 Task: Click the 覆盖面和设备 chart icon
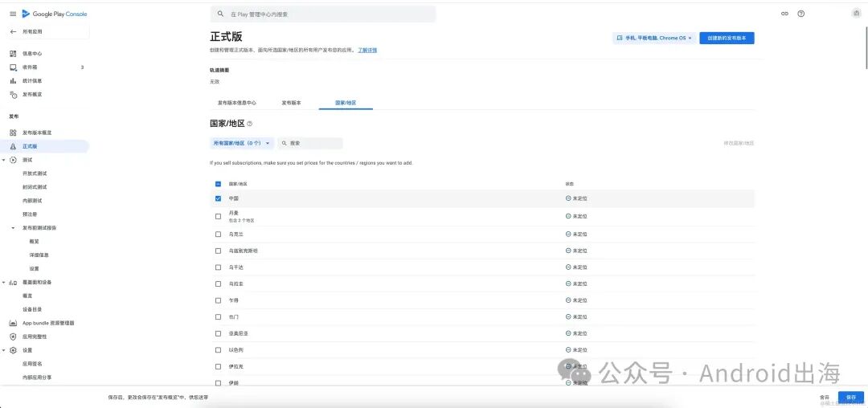coord(14,283)
